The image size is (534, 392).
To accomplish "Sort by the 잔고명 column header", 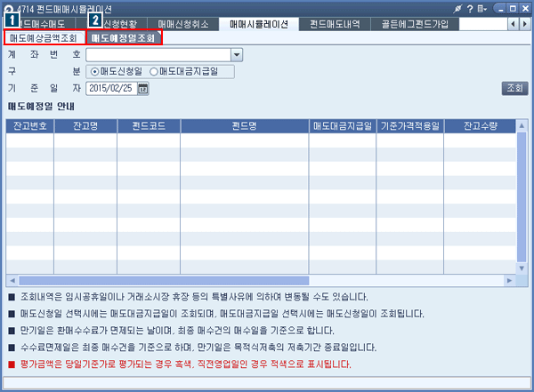I will point(85,126).
